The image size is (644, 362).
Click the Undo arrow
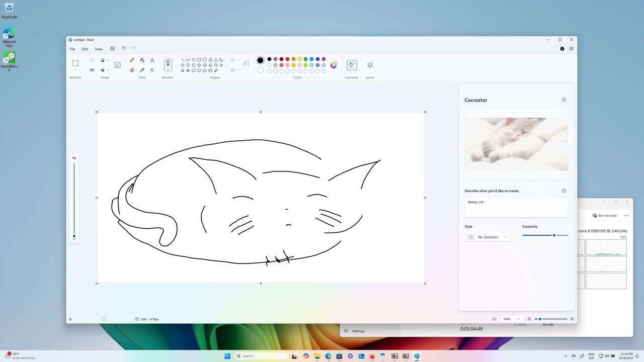coord(123,49)
